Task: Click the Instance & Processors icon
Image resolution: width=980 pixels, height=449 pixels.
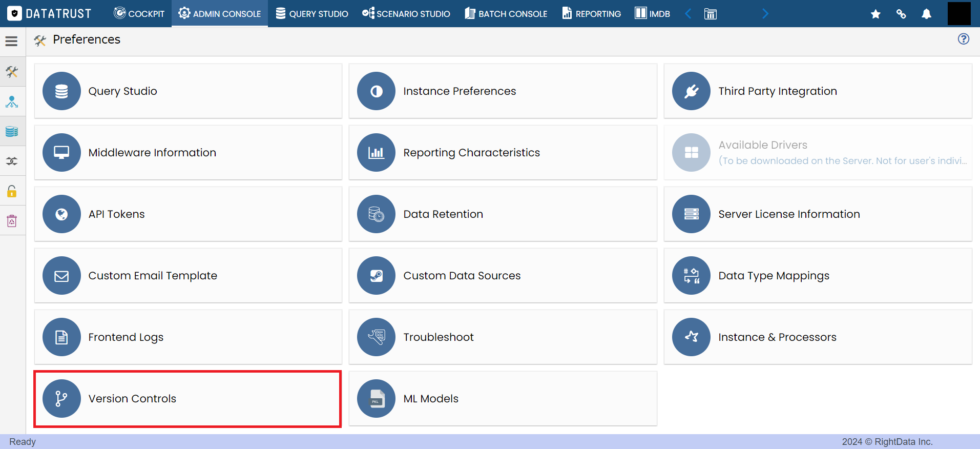Action: pos(692,337)
